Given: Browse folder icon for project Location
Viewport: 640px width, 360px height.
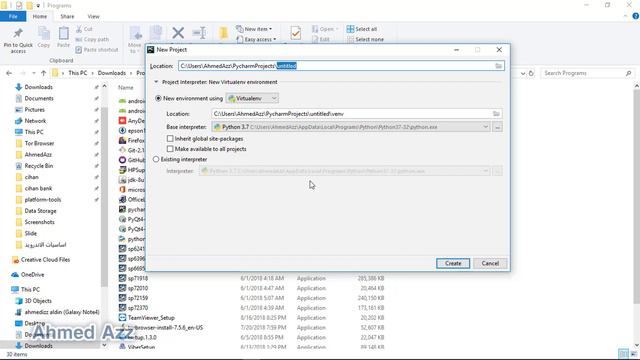Looking at the screenshot, I should coord(498,66).
